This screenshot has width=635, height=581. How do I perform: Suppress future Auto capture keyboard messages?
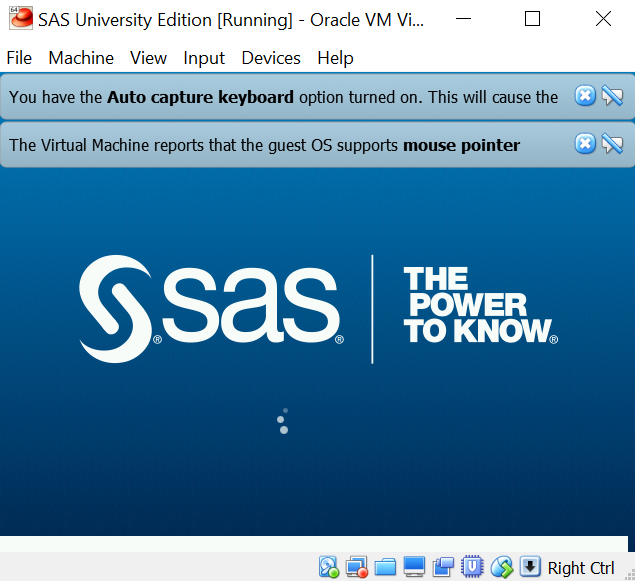point(612,96)
